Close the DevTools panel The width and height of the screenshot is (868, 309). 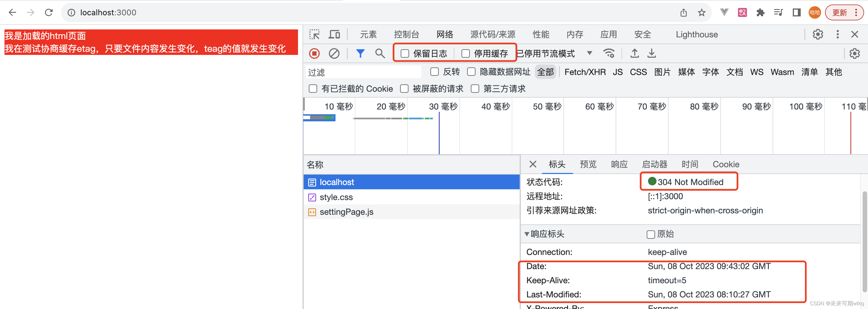[x=854, y=35]
